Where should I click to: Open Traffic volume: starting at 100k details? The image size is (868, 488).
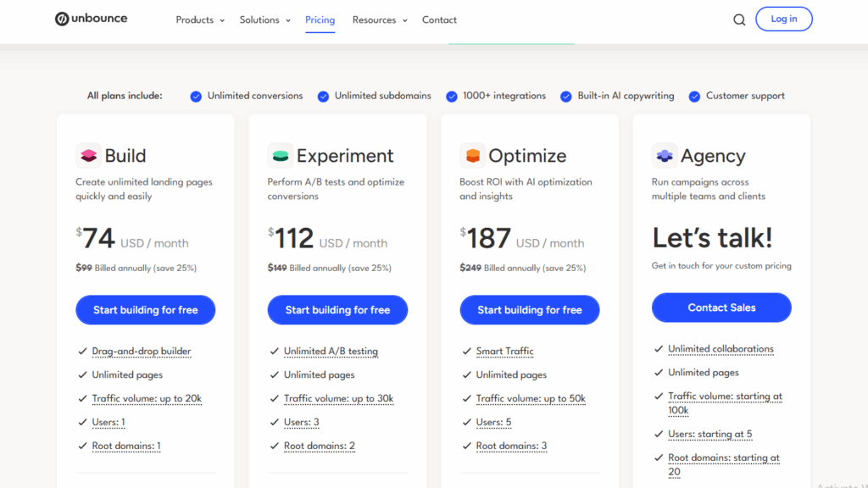pyautogui.click(x=726, y=403)
